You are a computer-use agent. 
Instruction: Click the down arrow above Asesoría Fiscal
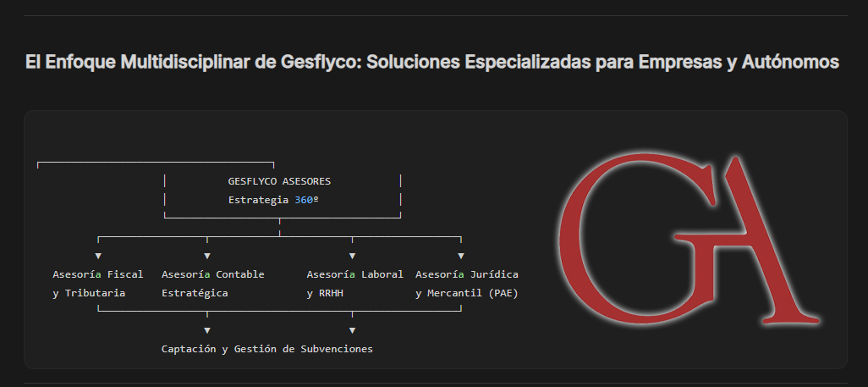click(x=98, y=256)
